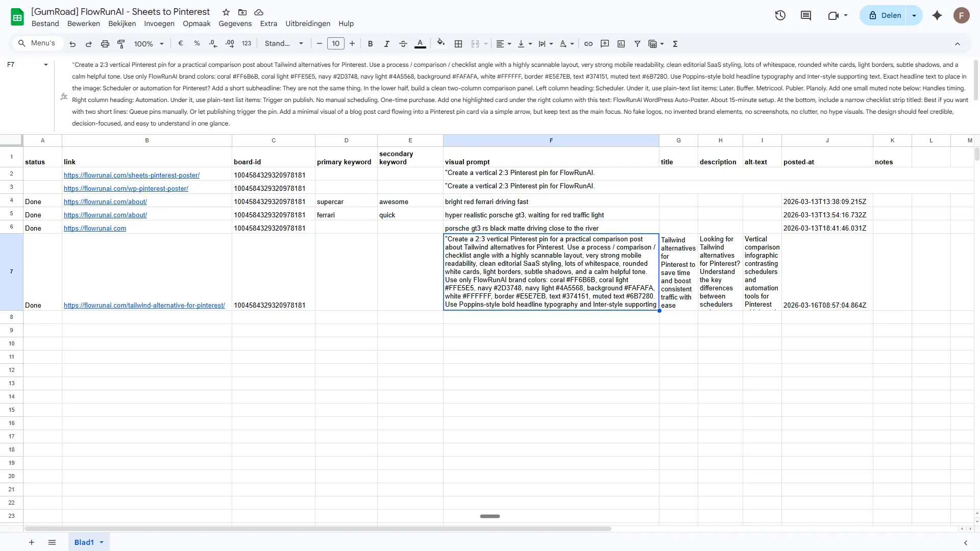Toggle bold formatting
Viewport: 980px width, 551px height.
click(370, 44)
